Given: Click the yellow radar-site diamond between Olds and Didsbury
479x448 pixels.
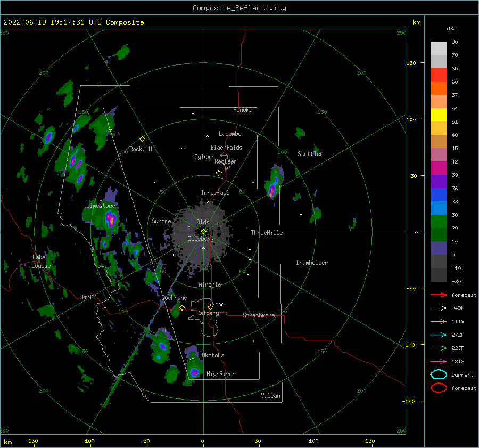Looking at the screenshot, I should tap(203, 232).
